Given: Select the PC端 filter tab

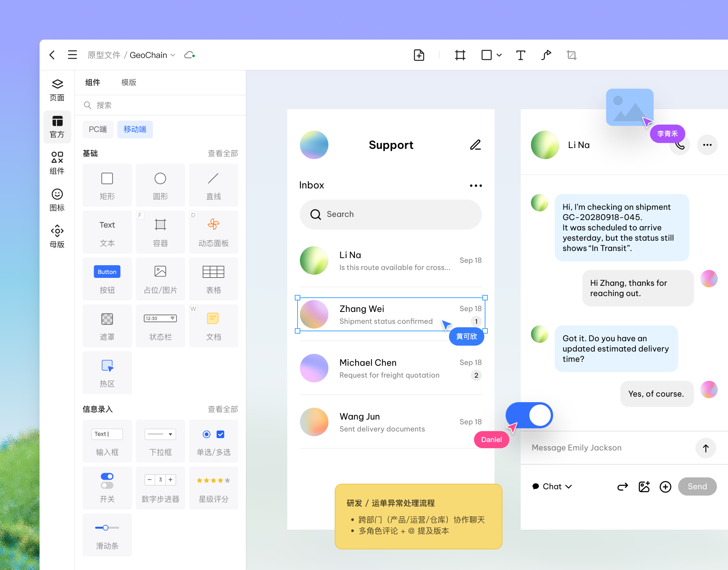Looking at the screenshot, I should [x=98, y=129].
